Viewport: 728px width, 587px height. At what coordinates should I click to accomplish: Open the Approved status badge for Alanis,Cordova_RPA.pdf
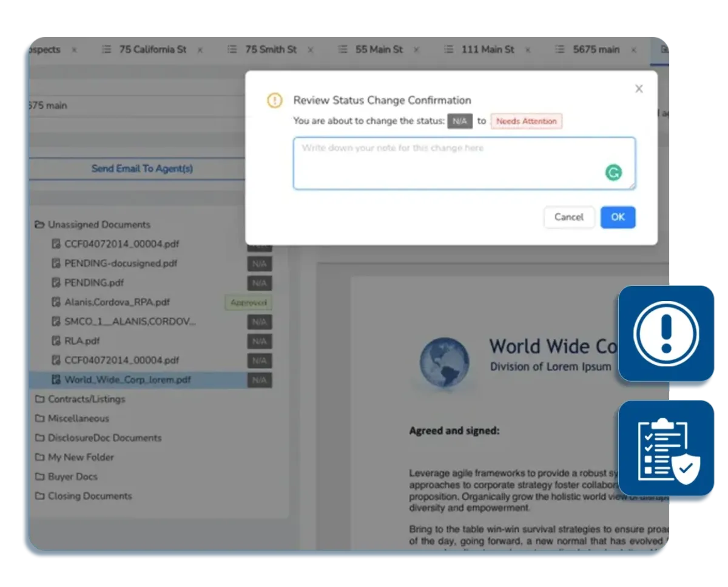click(248, 302)
